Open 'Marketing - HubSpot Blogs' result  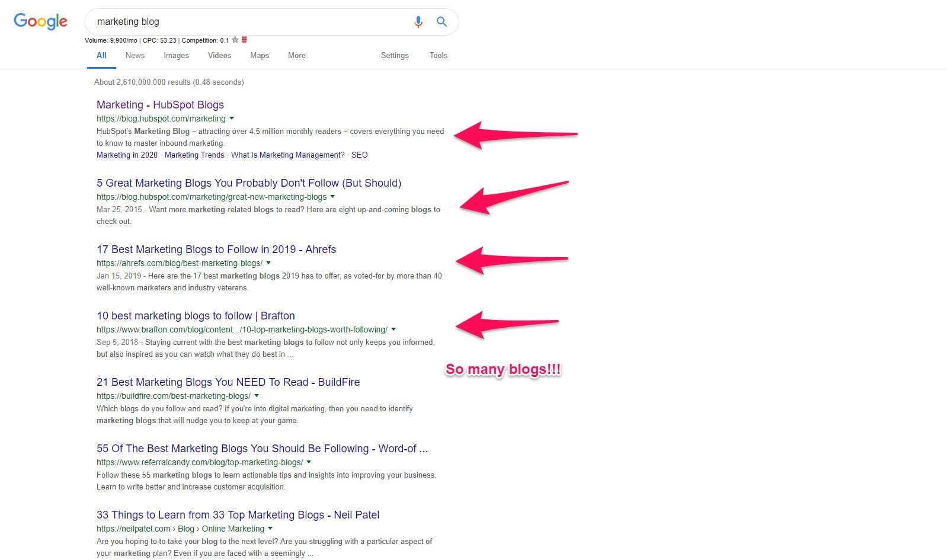pos(160,105)
